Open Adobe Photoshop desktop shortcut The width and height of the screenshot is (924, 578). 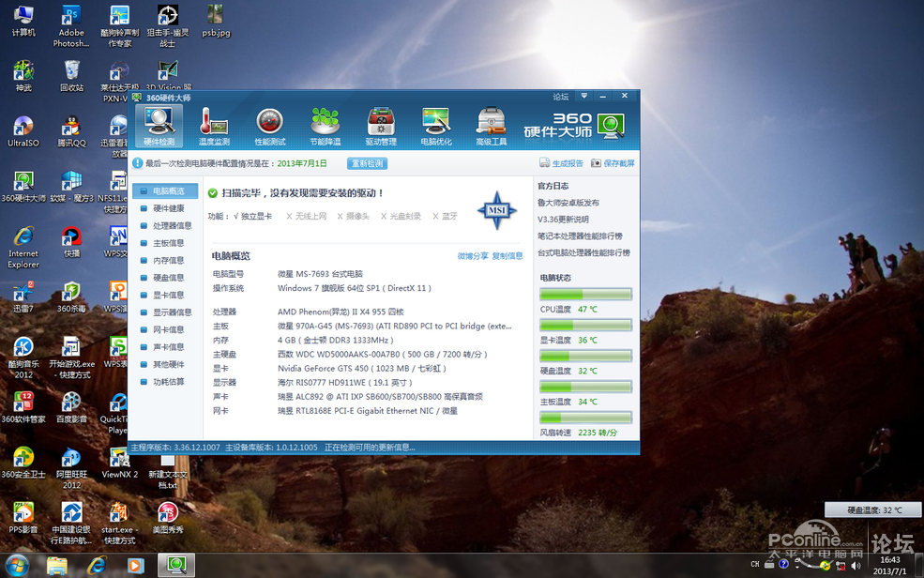click(71, 26)
